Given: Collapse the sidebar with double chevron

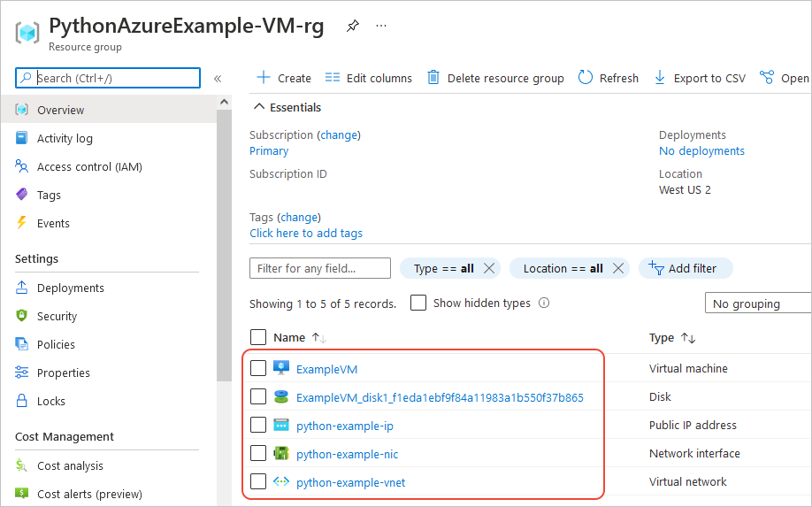Looking at the screenshot, I should (218, 79).
